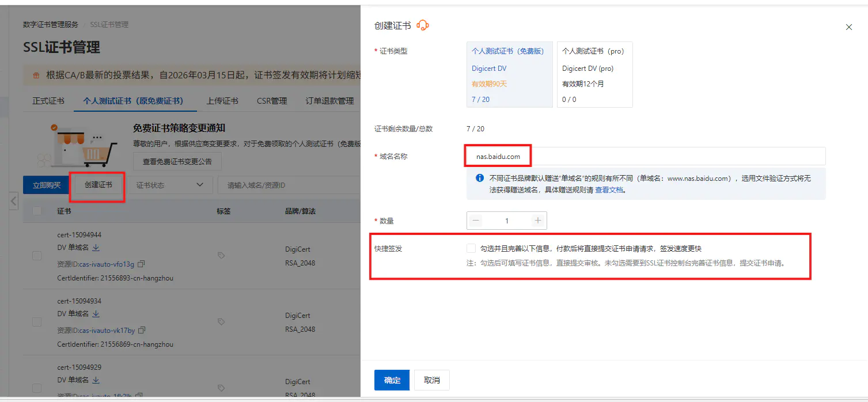Click the headset support icon beside 创建证书

coord(423,25)
